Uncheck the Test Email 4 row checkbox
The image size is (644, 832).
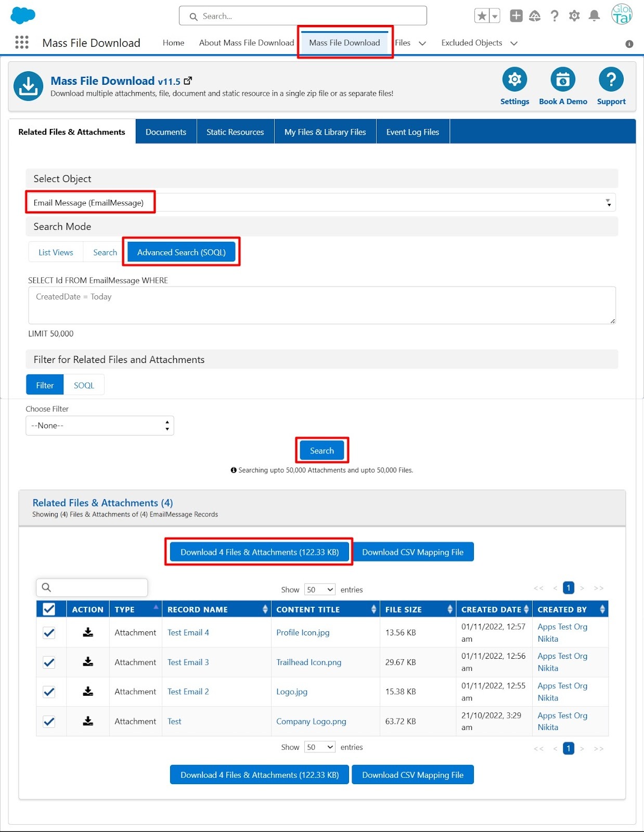pos(49,633)
